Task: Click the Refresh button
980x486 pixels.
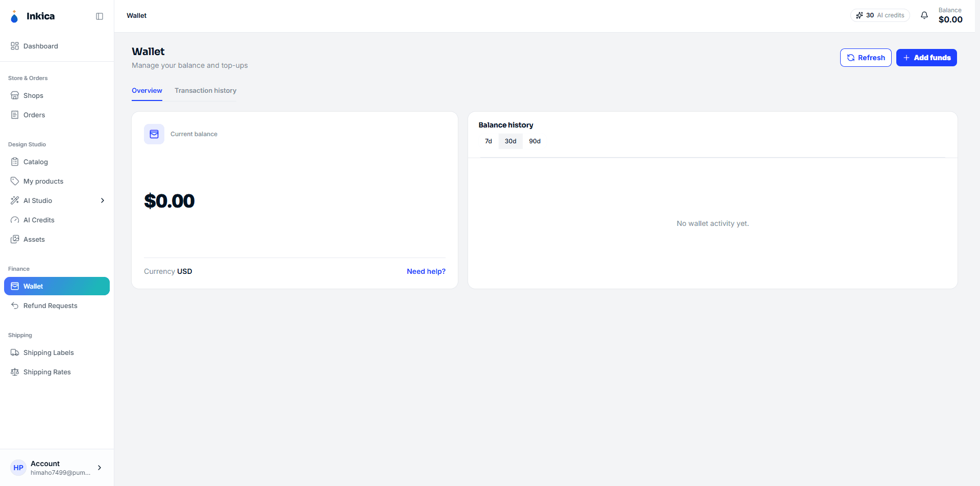Action: (x=866, y=58)
